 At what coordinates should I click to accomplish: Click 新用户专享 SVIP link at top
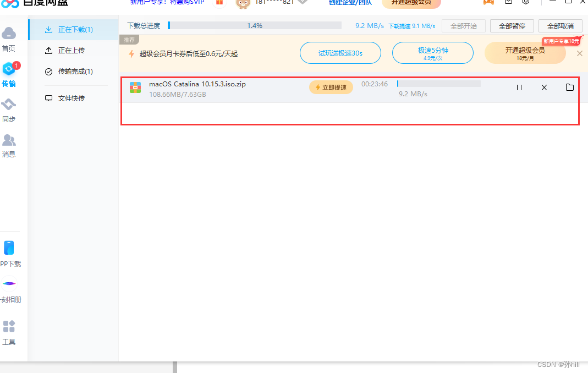pyautogui.click(x=167, y=2)
